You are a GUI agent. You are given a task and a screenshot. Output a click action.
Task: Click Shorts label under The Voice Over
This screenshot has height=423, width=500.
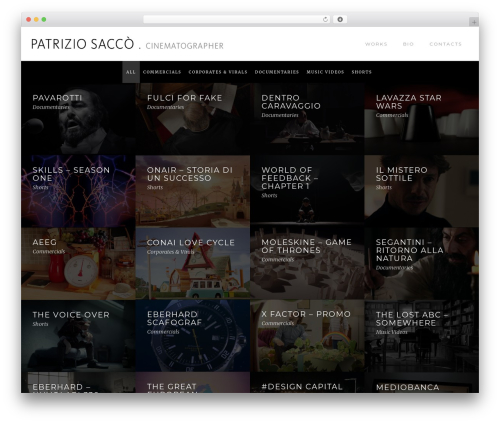coord(40,324)
